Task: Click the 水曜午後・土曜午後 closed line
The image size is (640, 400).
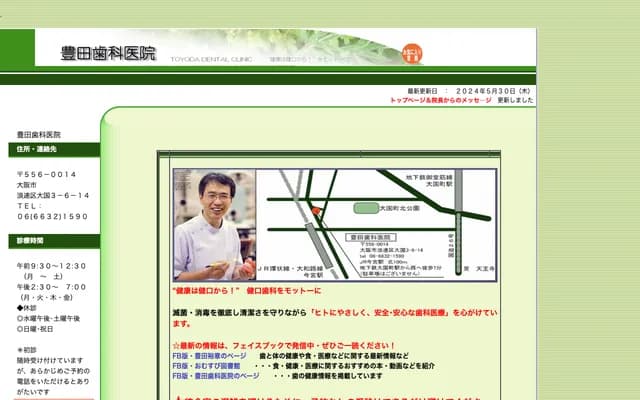Action: pos(48,318)
